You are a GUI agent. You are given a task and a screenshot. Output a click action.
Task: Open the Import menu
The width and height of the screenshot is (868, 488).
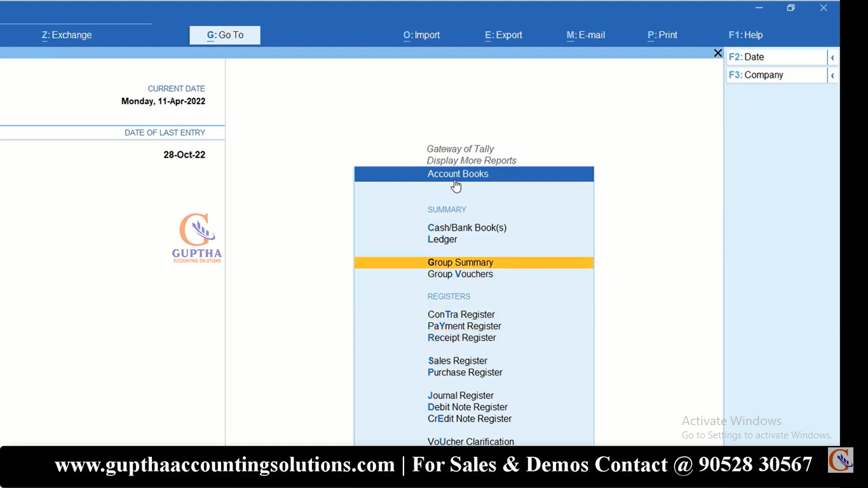click(x=421, y=35)
